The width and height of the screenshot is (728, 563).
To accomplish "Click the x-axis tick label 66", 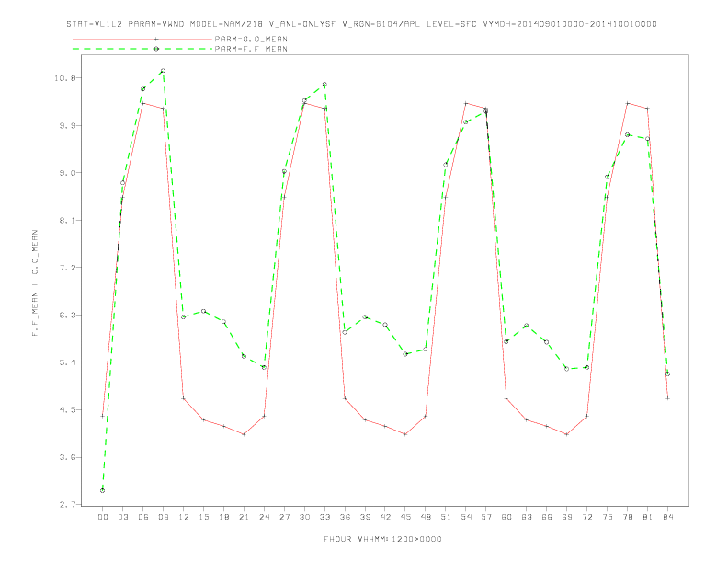I will [547, 517].
